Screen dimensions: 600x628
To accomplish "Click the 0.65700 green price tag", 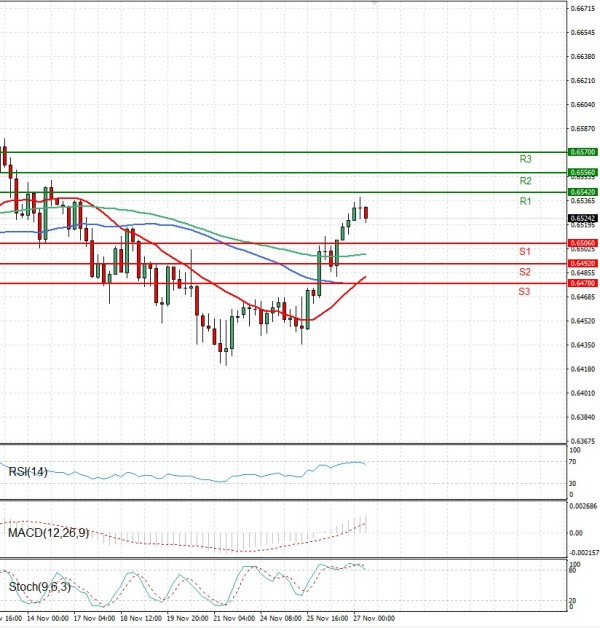I will [x=582, y=152].
